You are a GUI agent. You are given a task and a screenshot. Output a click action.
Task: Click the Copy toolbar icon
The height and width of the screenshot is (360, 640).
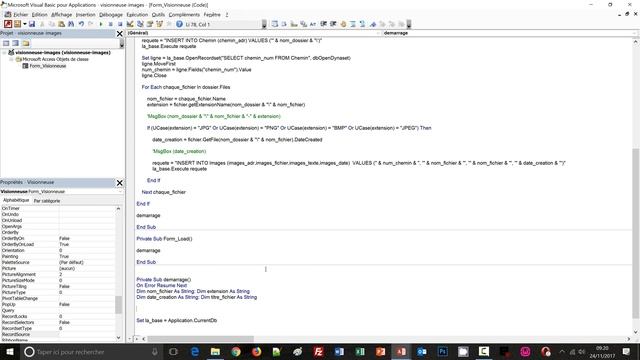52,24
